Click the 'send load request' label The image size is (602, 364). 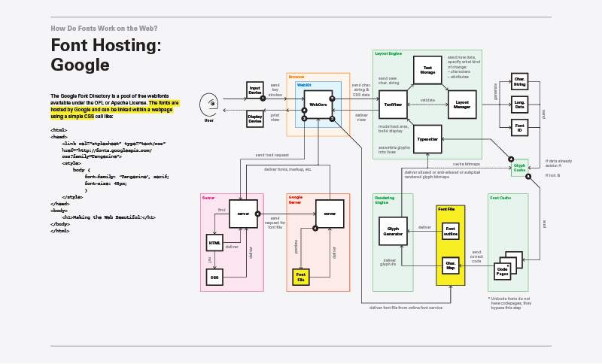coord(272,155)
